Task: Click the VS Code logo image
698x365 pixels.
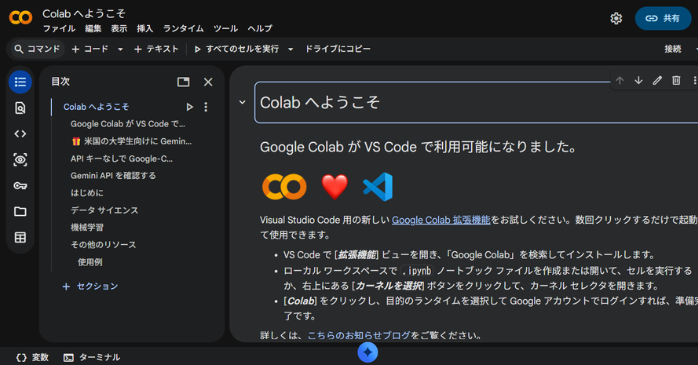Action: 378,187
